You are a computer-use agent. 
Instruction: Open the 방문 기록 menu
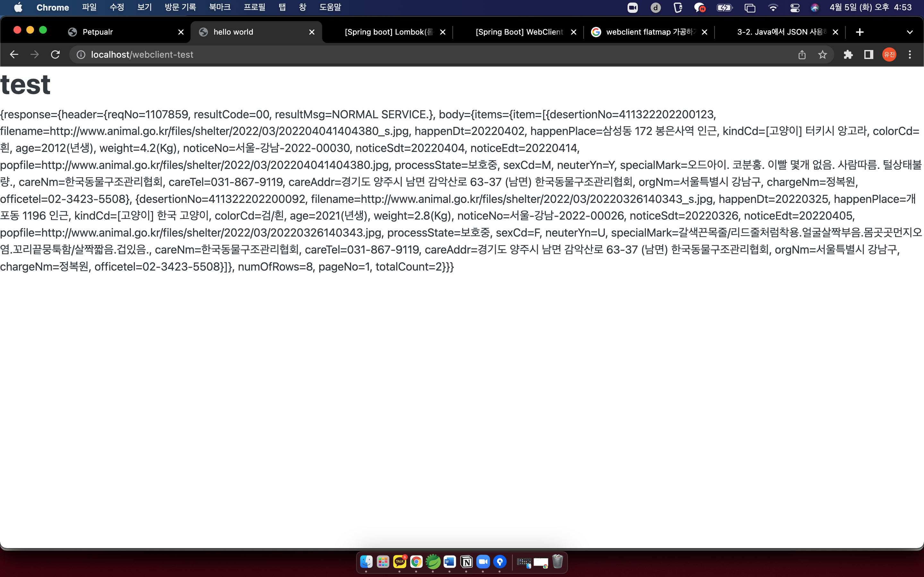(180, 7)
